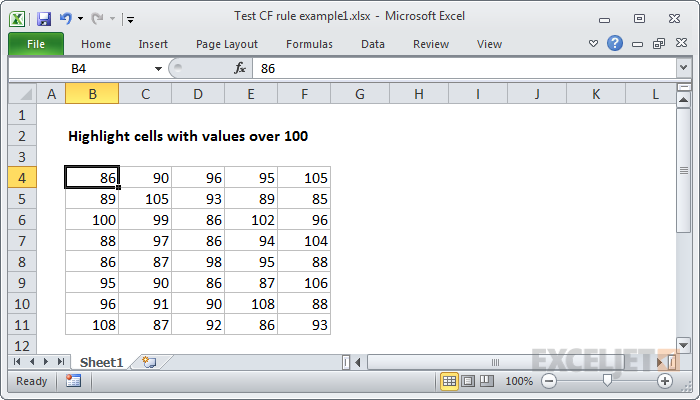The image size is (700, 400).
Task: Close the workbook window
Action: pos(681,43)
